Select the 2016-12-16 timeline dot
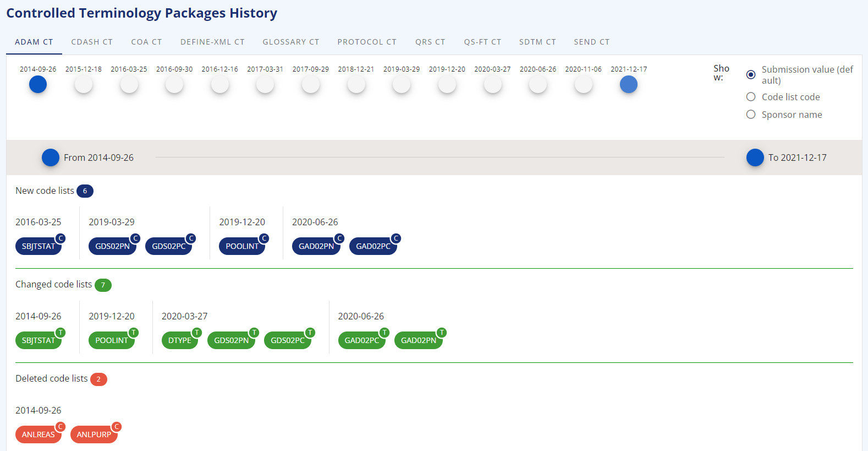Screen dimensions: 868x451 pyautogui.click(x=220, y=84)
